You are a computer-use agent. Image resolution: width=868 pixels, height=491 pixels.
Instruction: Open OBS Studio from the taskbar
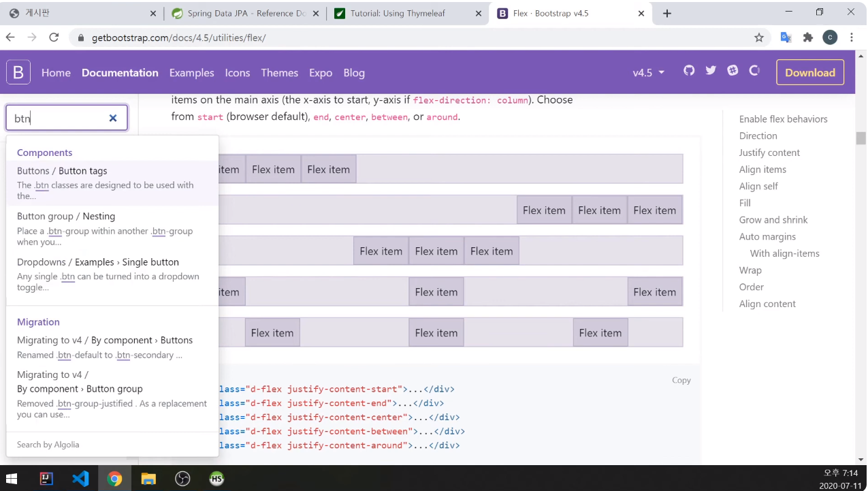pyautogui.click(x=182, y=479)
